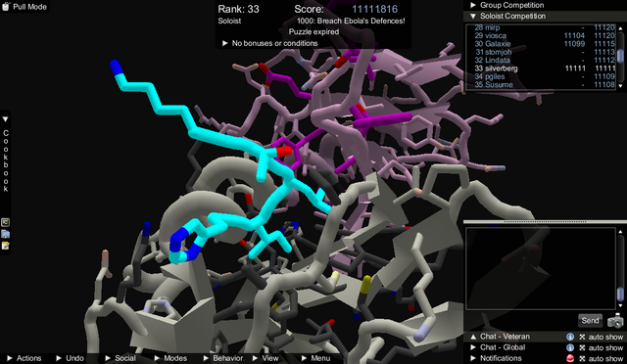
Task: Click the Pull Mode hand icon
Action: pos(6,7)
